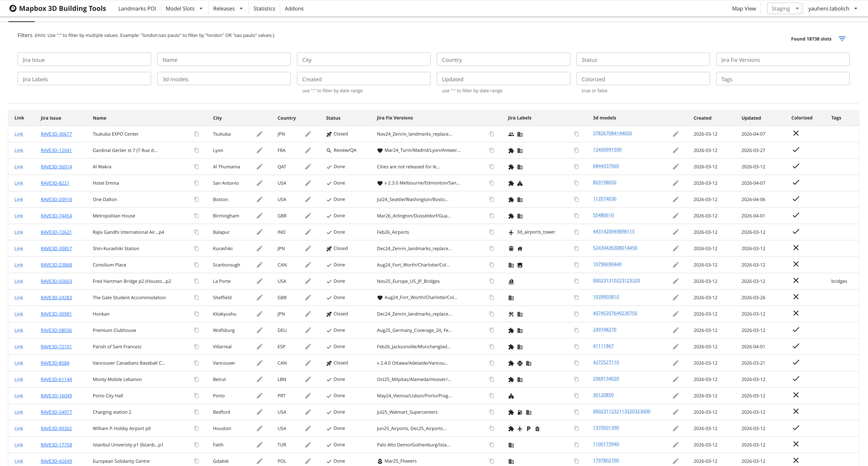Open the filter settings icon near Found slots

tap(842, 39)
